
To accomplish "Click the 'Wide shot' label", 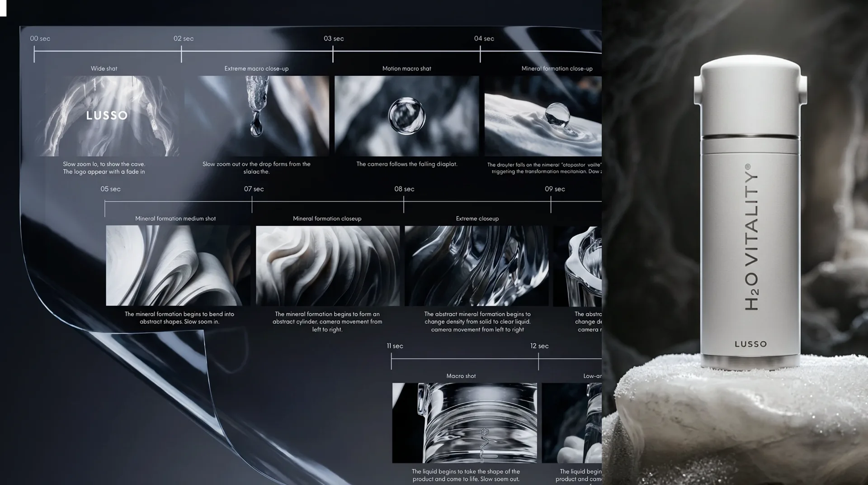I will pos(104,68).
